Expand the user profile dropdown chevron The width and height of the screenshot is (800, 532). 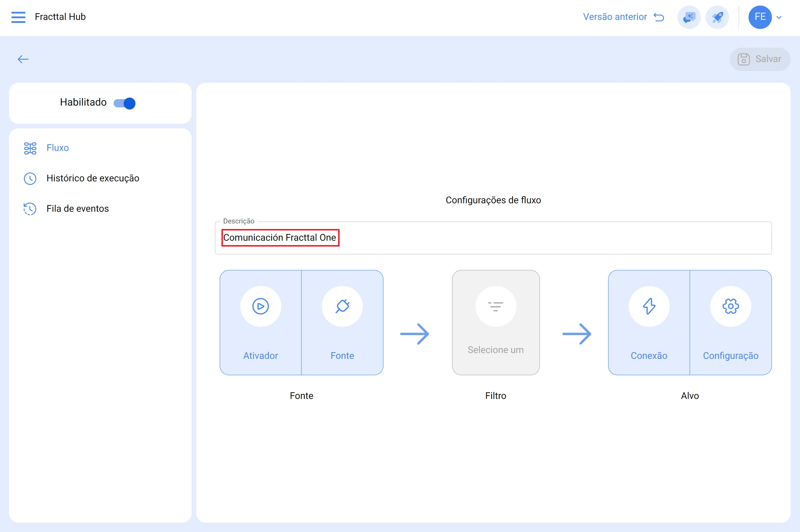[x=779, y=17]
